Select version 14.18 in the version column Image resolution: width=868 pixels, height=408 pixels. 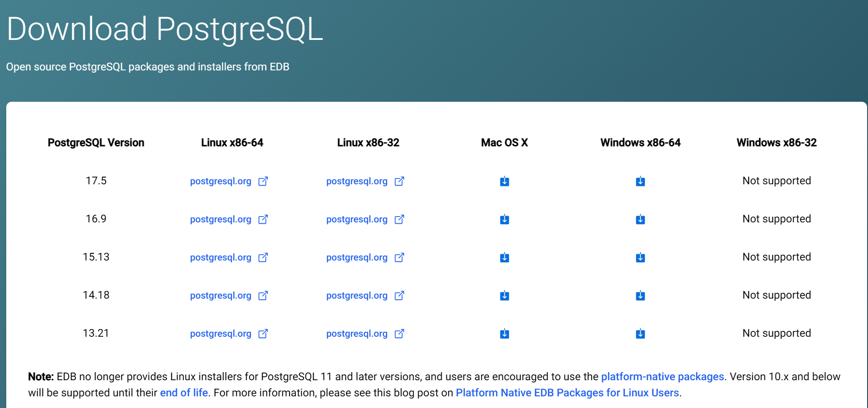point(96,295)
